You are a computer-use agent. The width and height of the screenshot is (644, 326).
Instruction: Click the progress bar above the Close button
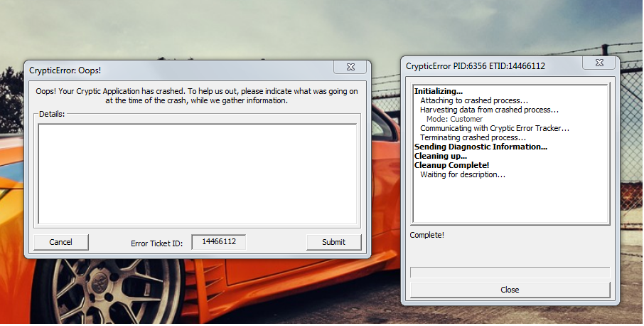(x=510, y=273)
